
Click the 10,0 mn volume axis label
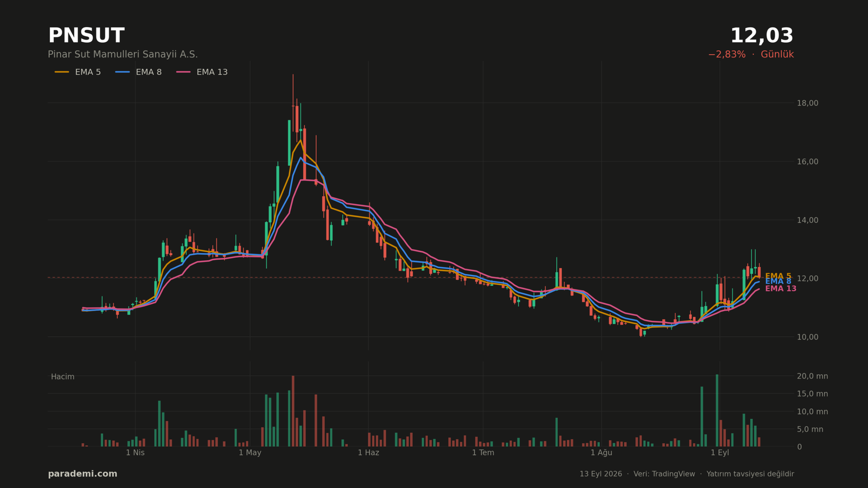812,412
